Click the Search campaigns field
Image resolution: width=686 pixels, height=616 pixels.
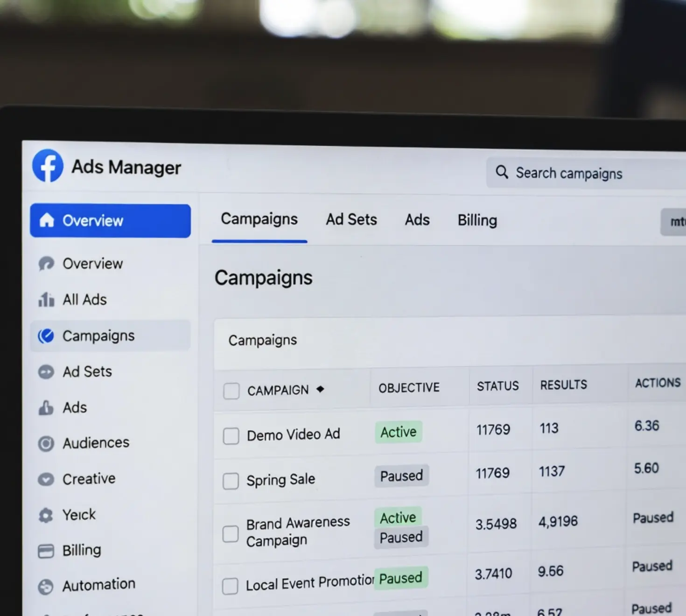click(586, 173)
